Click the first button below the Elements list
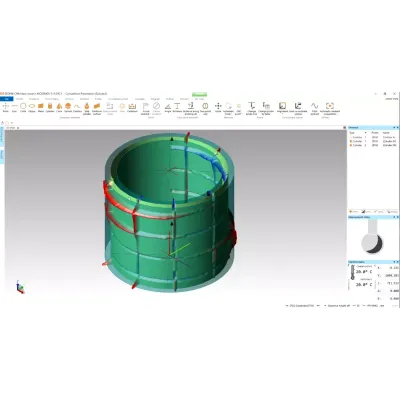This screenshot has width=400, height=400. pos(354,212)
